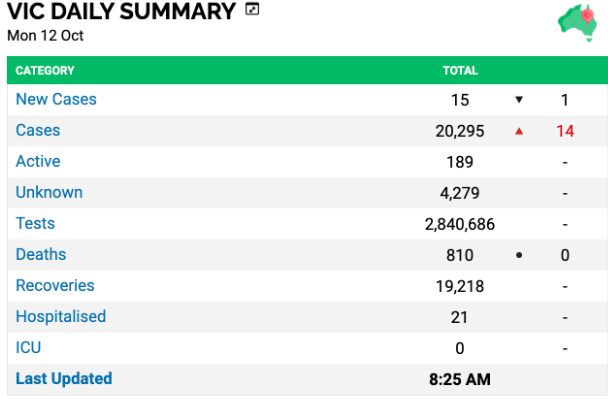
Task: Click the CATEGORY column header
Action: point(45,71)
